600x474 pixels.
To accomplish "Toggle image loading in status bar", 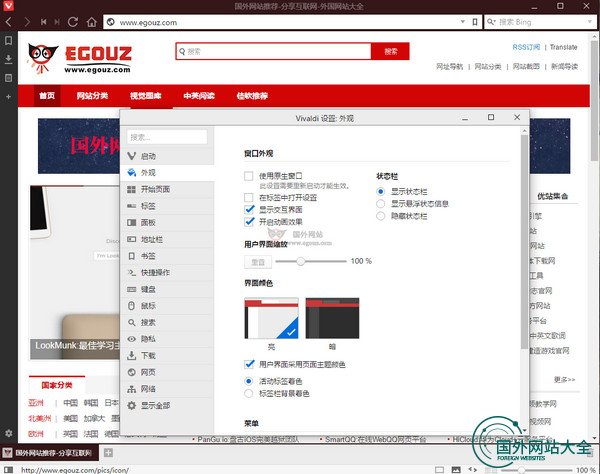I will click(456, 469).
